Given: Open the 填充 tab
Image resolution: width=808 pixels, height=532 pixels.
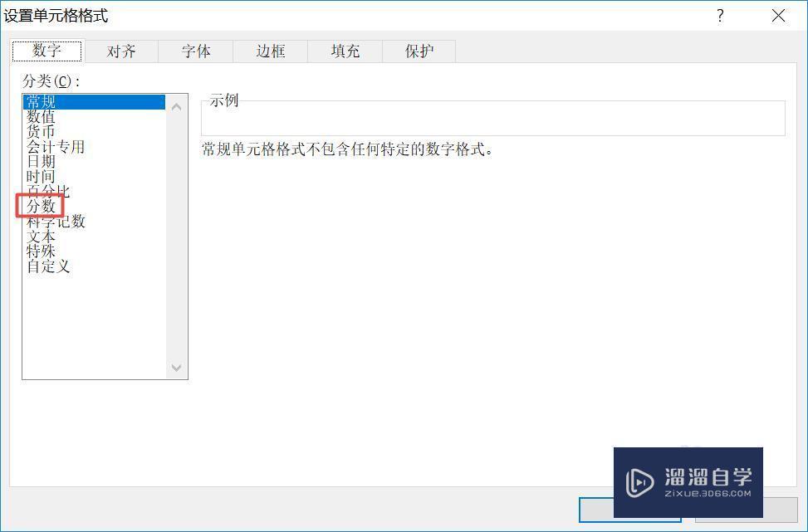Looking at the screenshot, I should (x=345, y=51).
